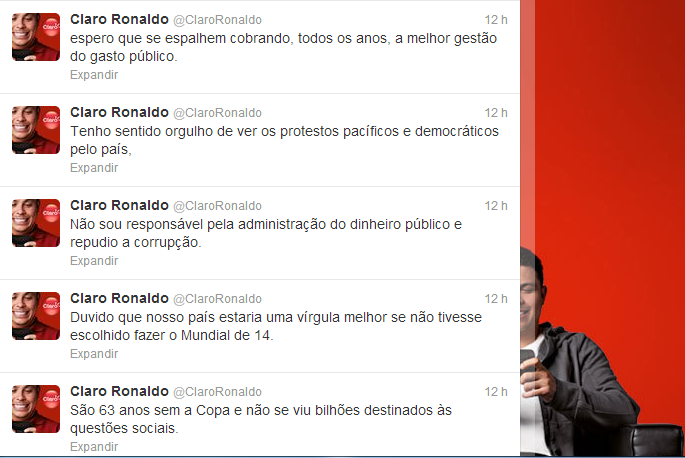Open avatar of tweet about corrupção

point(36,223)
